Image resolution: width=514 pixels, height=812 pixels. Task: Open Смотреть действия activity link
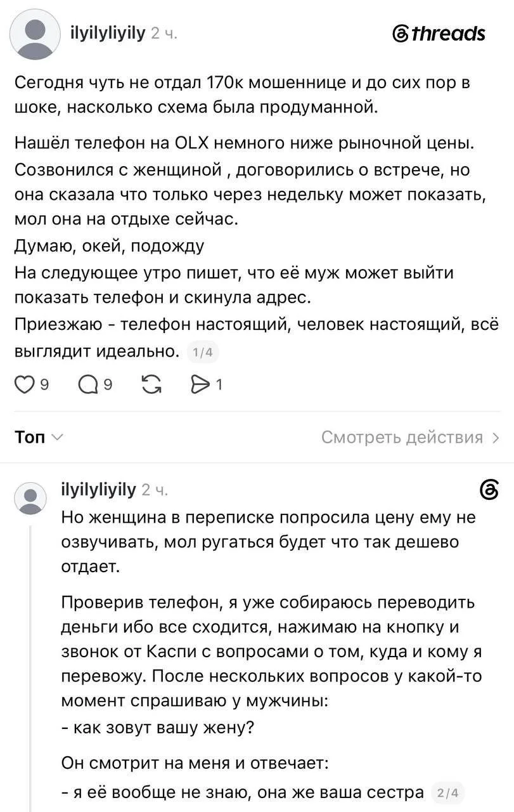402,437
